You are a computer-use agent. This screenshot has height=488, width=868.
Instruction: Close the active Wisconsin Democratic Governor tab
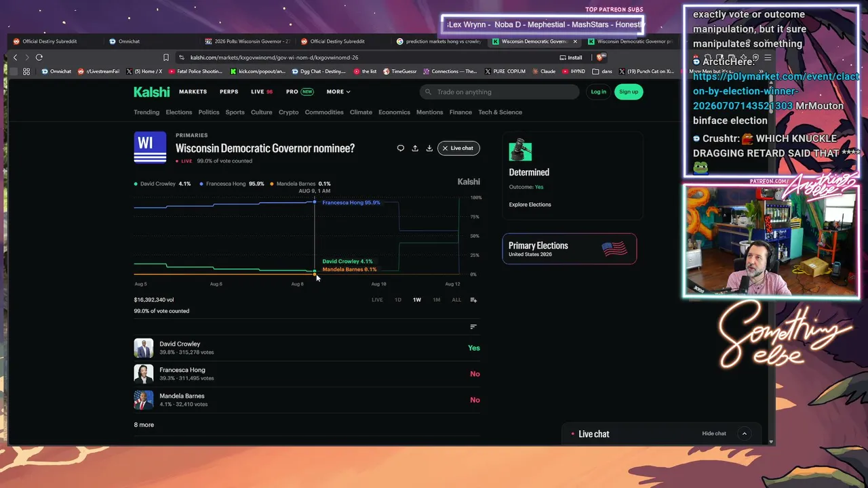[575, 41]
